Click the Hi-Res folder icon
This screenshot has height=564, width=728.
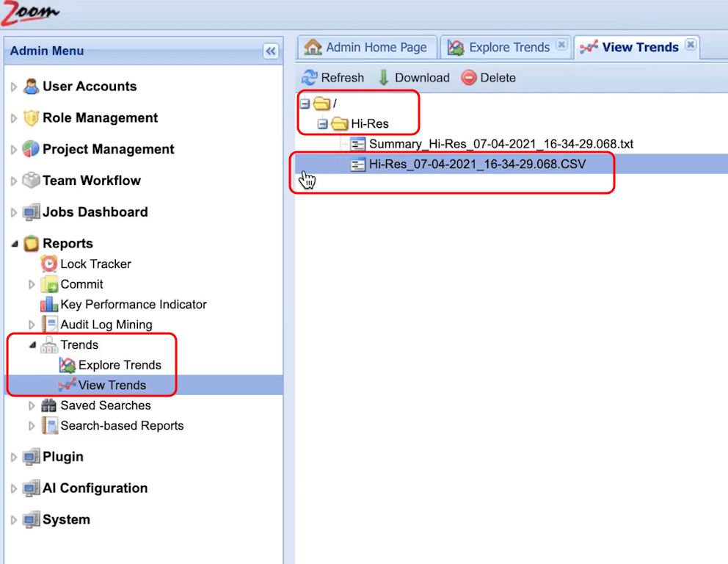[340, 123]
